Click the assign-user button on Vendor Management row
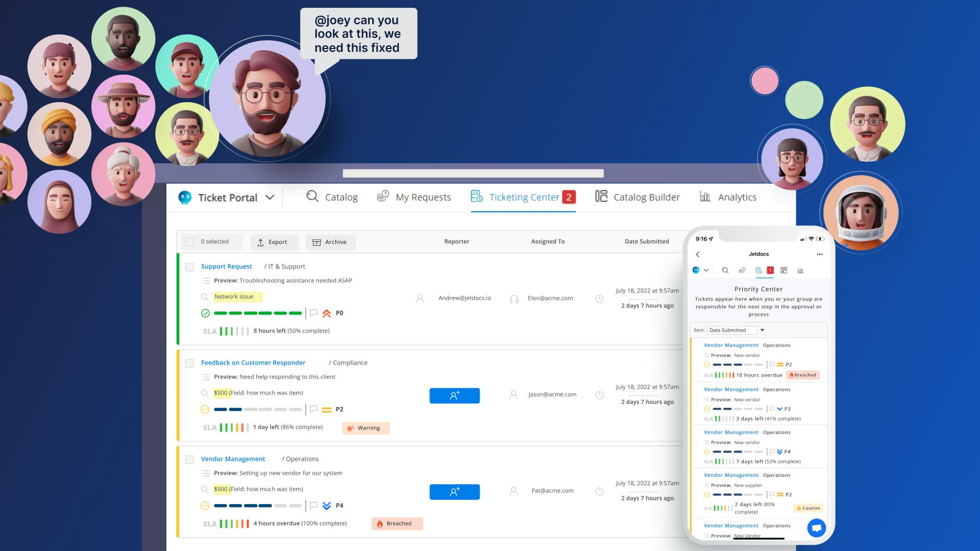The width and height of the screenshot is (980, 551). point(454,491)
